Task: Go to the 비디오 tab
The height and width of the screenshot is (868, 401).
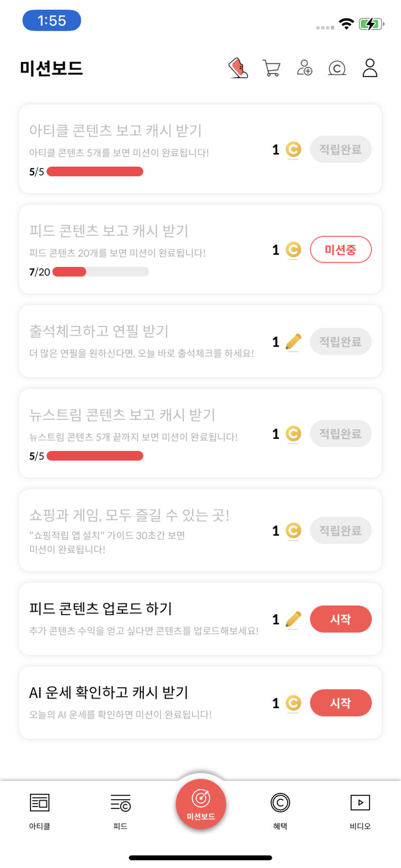Action: coord(360,810)
